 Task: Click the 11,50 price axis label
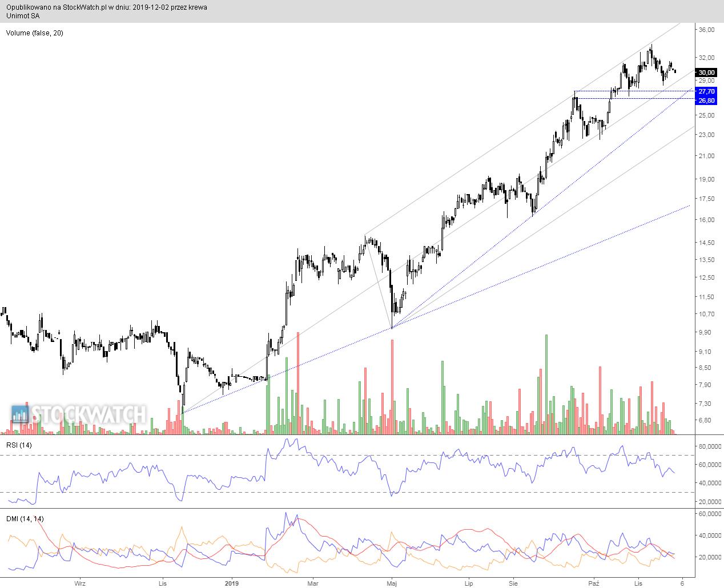click(707, 297)
